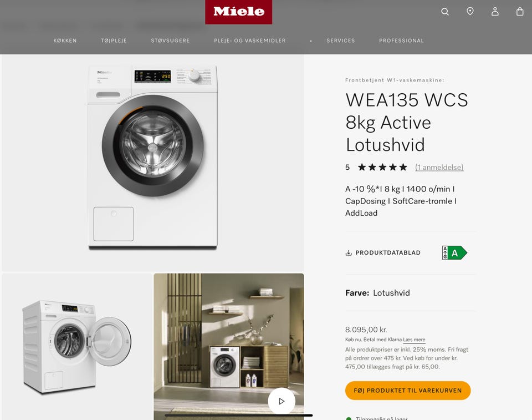Open the shopping bag icon
The height and width of the screenshot is (420, 532).
pyautogui.click(x=520, y=12)
